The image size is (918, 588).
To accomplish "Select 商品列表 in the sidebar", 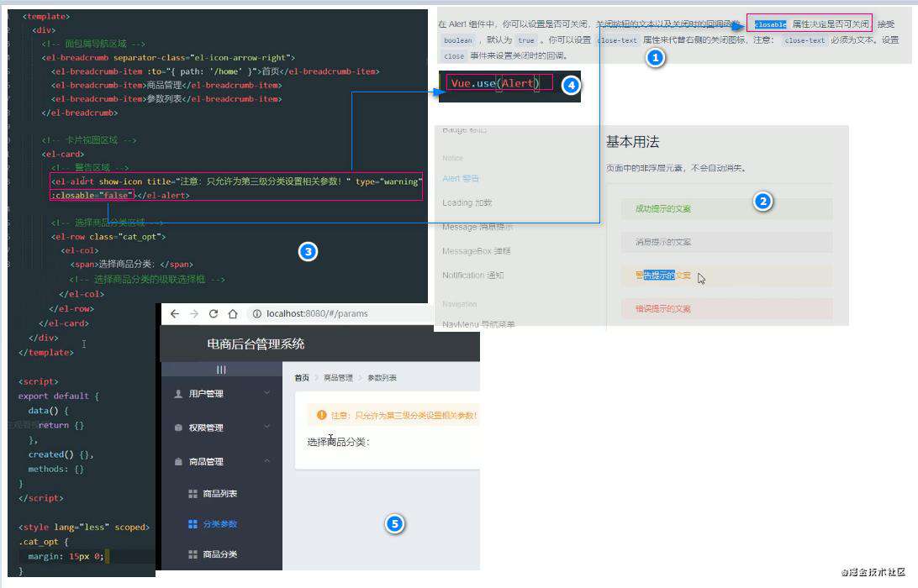I will [221, 494].
